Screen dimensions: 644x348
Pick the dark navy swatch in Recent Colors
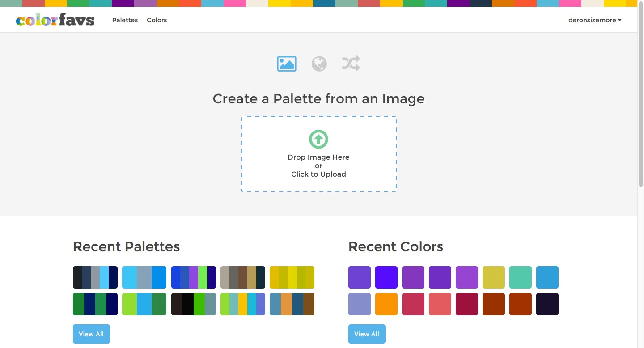[547, 304]
